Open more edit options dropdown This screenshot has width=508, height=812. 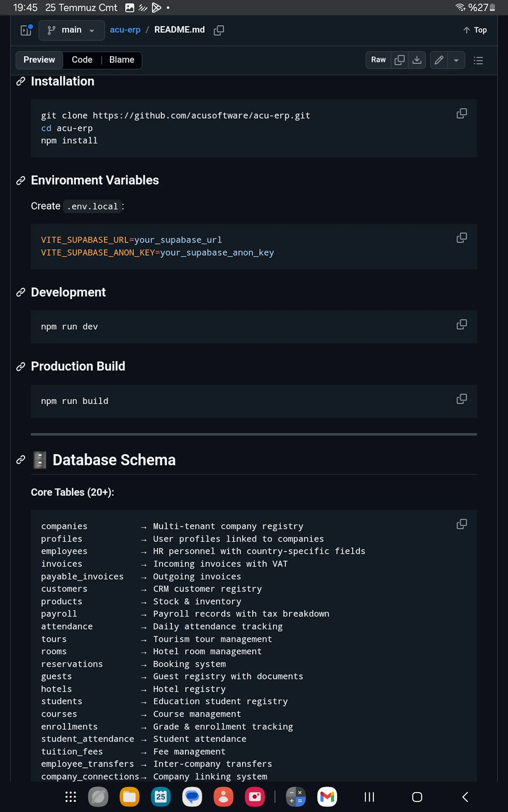456,60
